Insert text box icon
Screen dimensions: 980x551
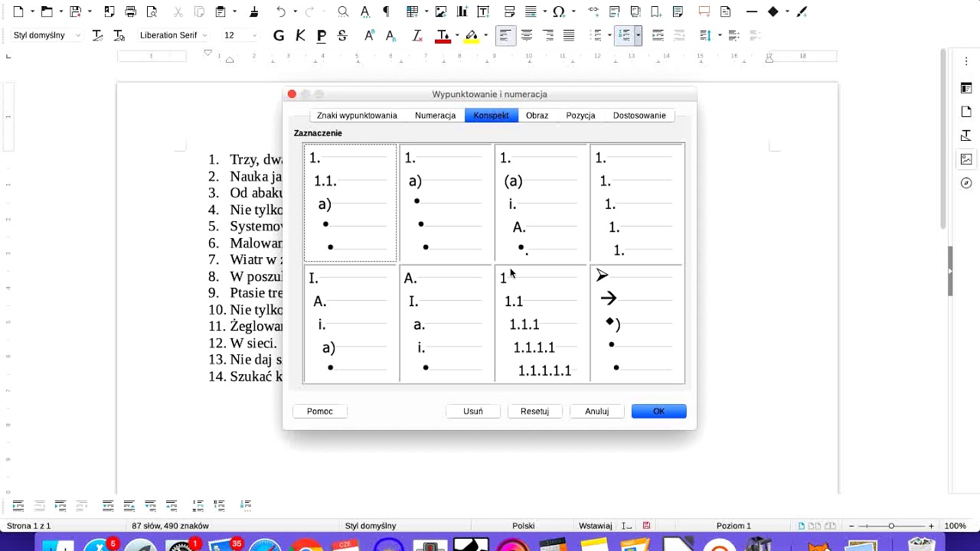coord(483,11)
